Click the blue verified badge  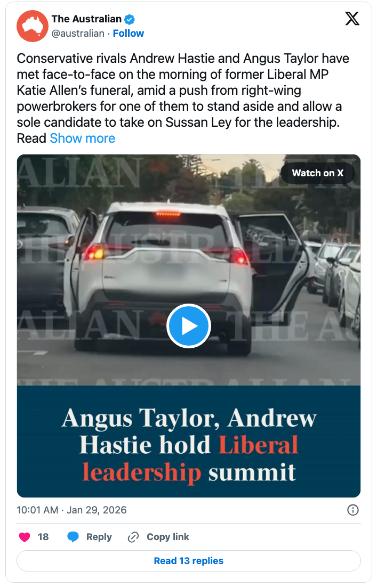click(x=130, y=19)
